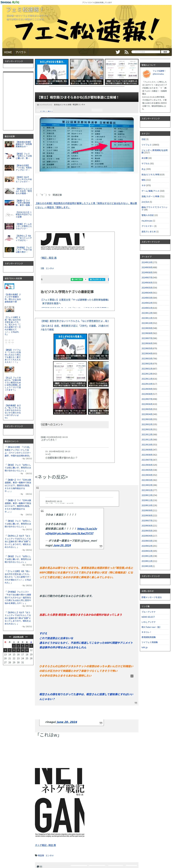Open アバウト in the navigation bar
Screen dimensions: 174x868
click(x=21, y=52)
